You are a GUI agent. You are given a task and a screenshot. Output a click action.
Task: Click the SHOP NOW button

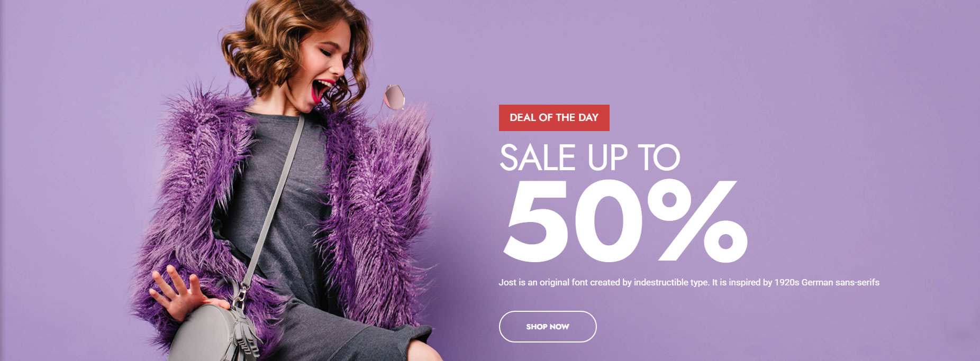click(x=548, y=327)
